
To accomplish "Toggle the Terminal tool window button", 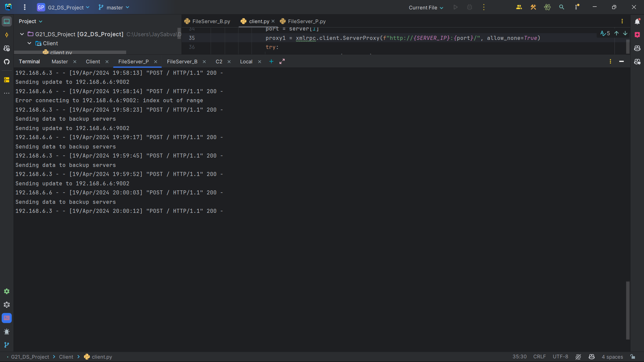I will [7, 318].
